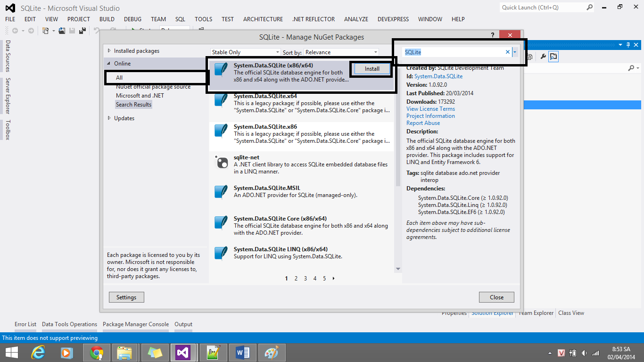Screen dimensions: 644x362
Task: Click the next page arrow in pagination
Action: pos(334,279)
